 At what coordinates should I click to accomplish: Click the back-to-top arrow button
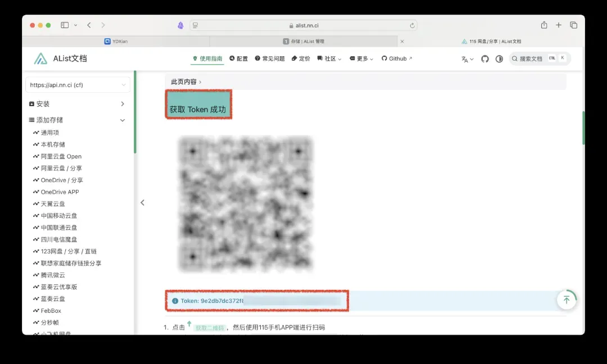(566, 300)
